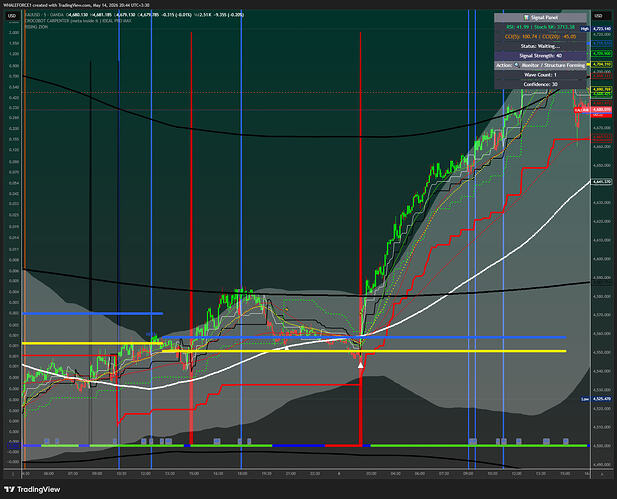Click the 'Wave Count: 1' row
Image resolution: width=617 pixels, height=499 pixels.
[x=540, y=75]
